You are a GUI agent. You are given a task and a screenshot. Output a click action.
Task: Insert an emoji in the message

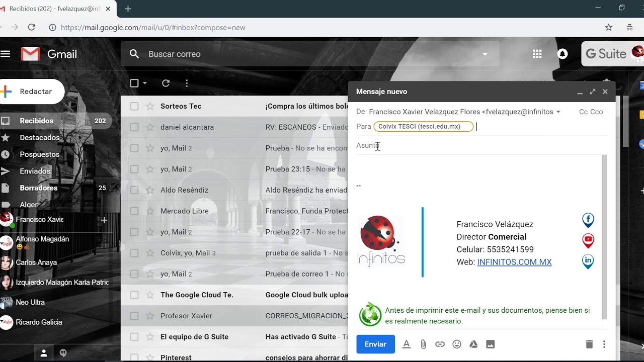point(457,344)
